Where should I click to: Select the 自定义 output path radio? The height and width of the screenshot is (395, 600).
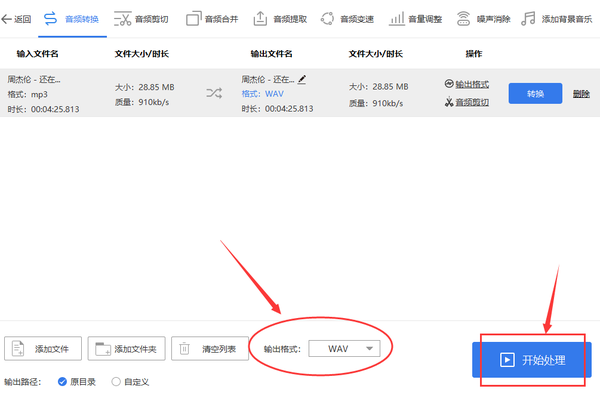pos(116,382)
